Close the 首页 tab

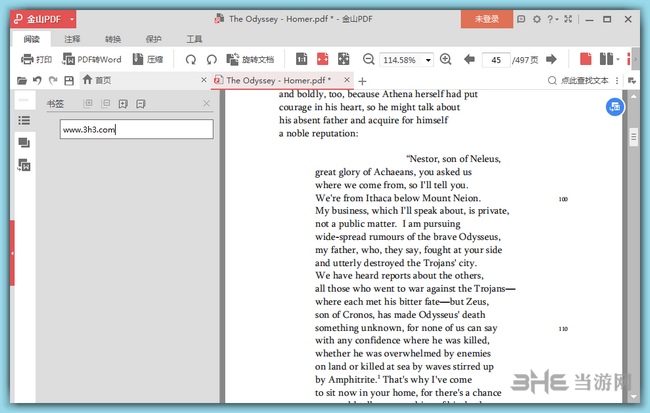click(x=204, y=80)
